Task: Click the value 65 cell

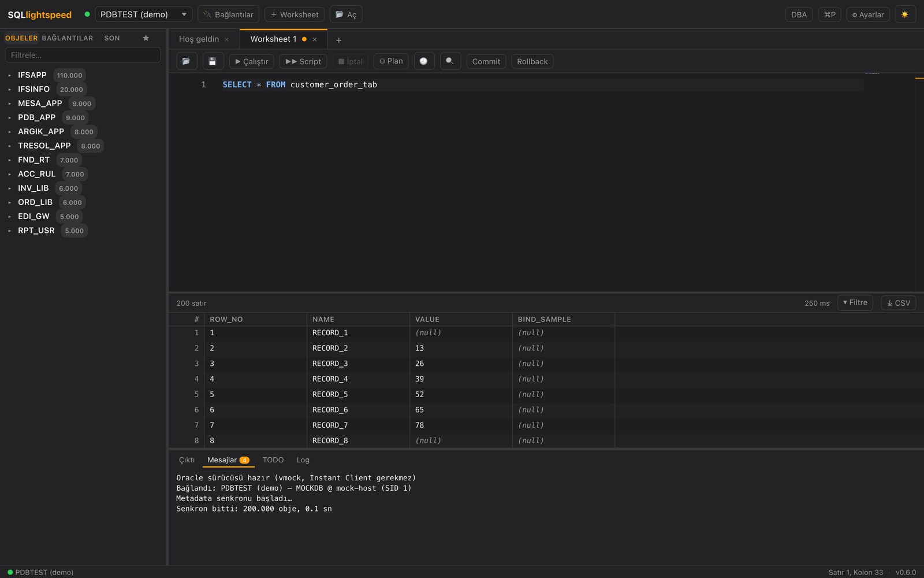Action: coord(461,410)
